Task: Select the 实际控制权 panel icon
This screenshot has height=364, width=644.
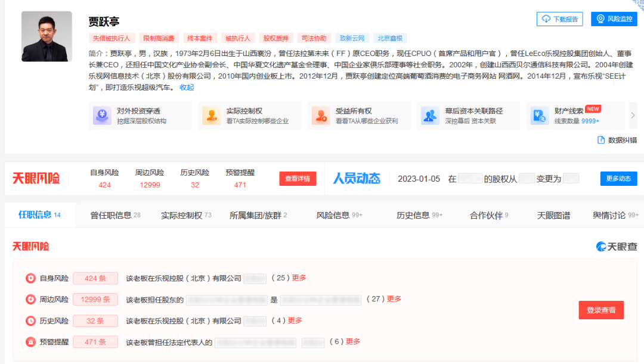Action: click(212, 114)
